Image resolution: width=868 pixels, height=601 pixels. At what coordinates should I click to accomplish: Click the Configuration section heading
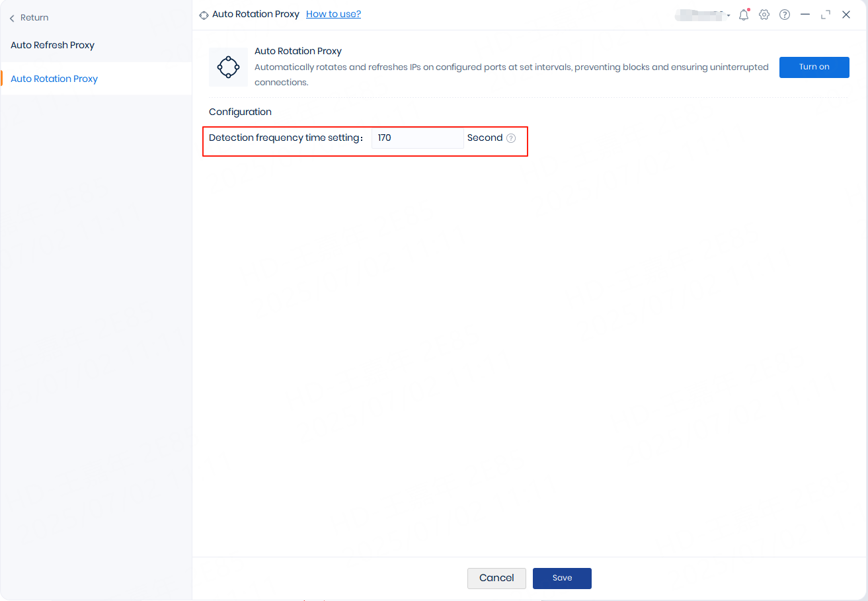click(x=240, y=112)
